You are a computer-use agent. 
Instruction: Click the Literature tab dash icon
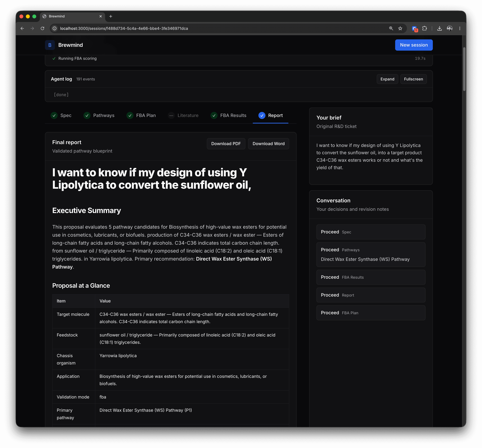[171, 115]
